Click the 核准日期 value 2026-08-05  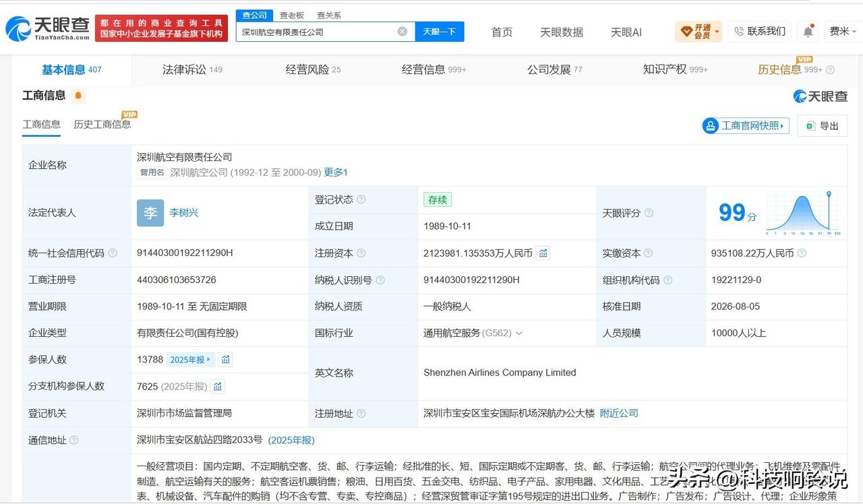pos(736,307)
